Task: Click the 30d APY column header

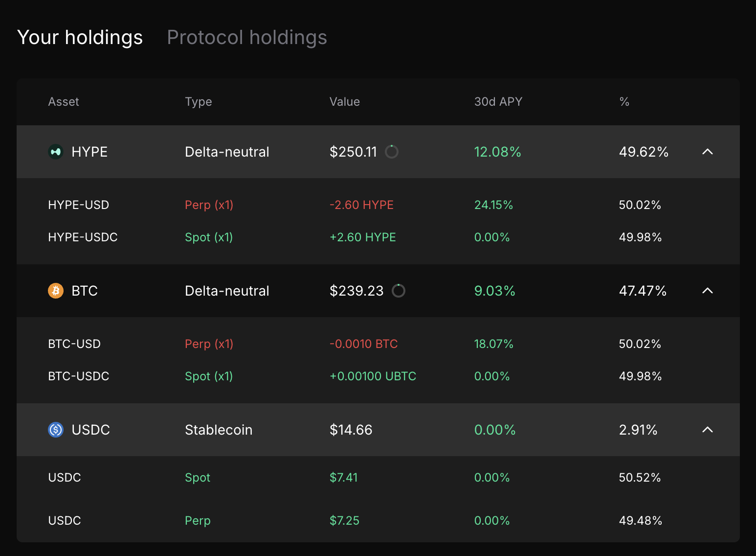Action: (x=498, y=102)
